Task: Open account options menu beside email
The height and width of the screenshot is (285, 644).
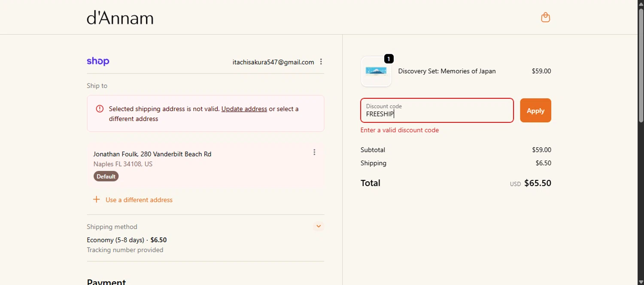Action: point(321,62)
